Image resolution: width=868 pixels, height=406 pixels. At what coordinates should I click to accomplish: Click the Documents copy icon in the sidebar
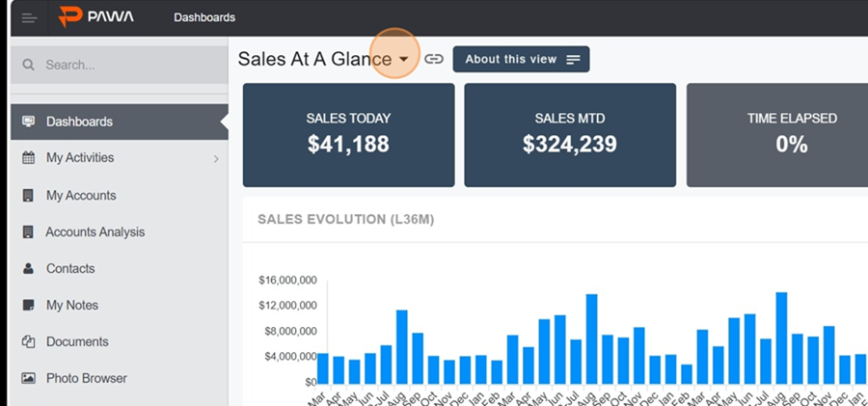[28, 342]
